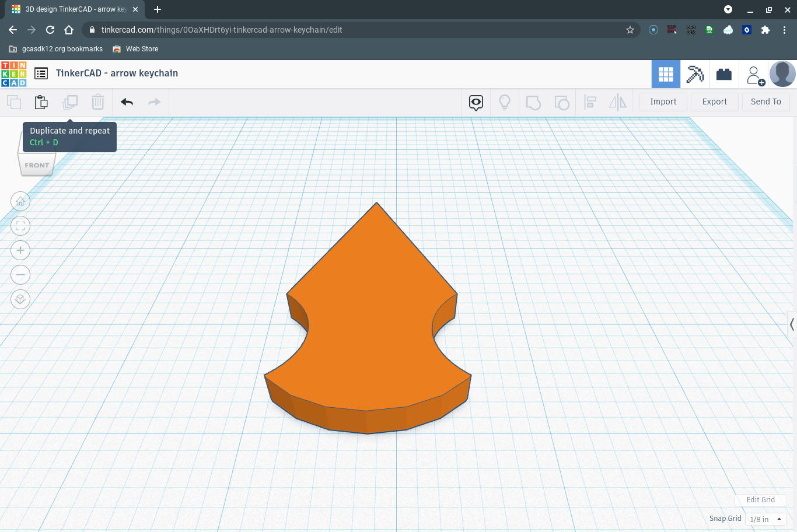Click the Delete trash can tool
Image resolution: width=797 pixels, height=532 pixels.
point(98,102)
